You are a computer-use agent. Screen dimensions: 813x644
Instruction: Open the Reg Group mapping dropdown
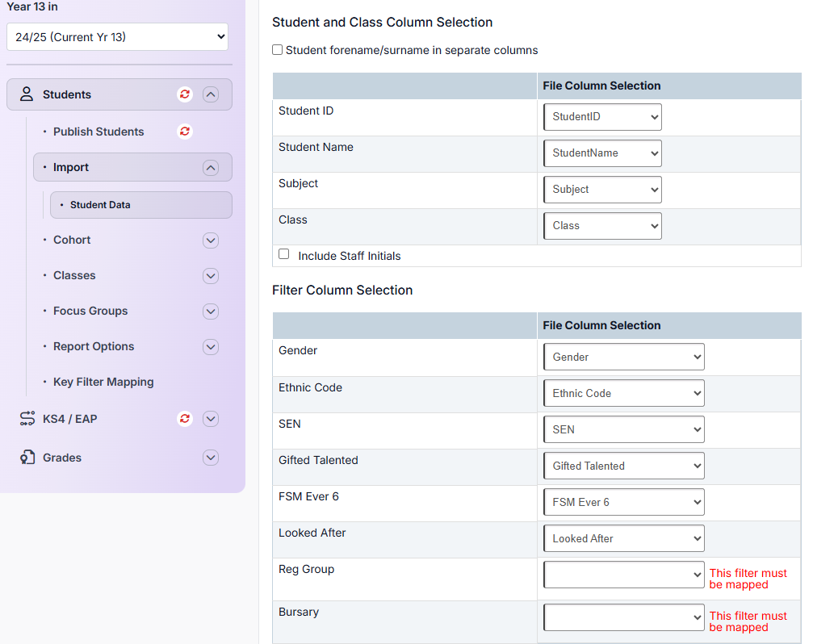623,575
